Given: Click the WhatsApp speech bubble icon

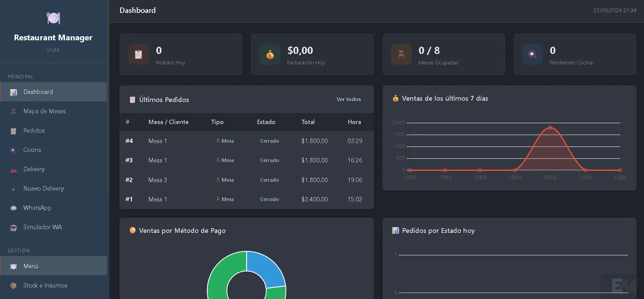Looking at the screenshot, I should pos(13,208).
